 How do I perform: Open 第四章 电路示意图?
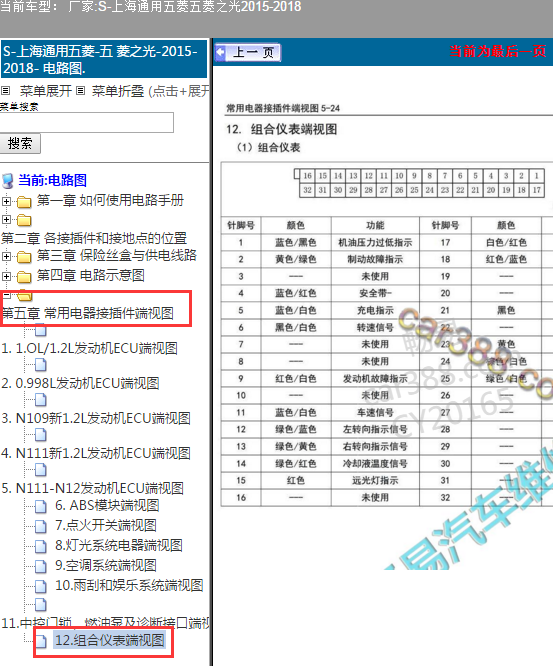click(x=91, y=275)
